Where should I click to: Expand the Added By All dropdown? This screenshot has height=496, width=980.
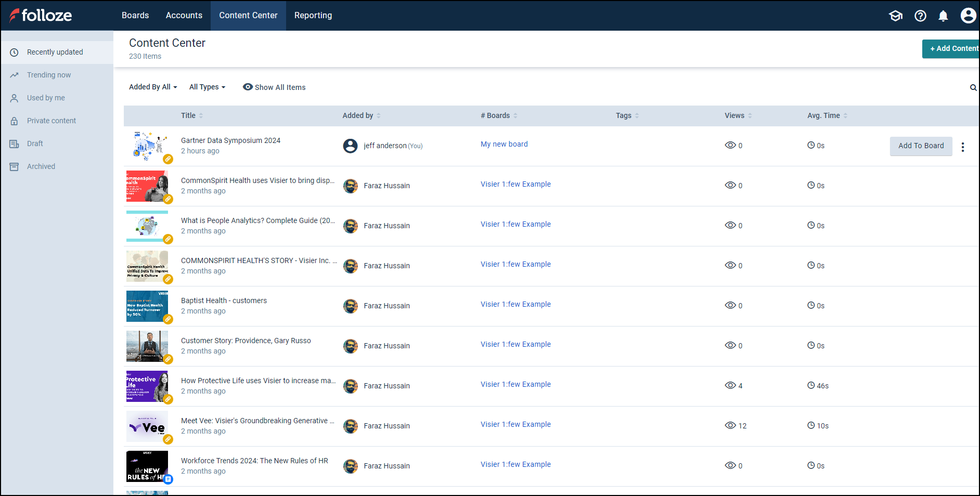(153, 87)
